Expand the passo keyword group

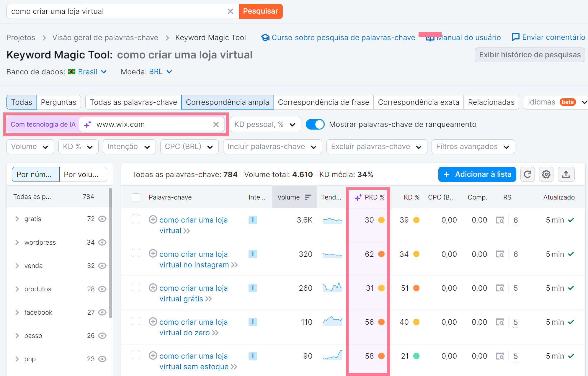17,336
